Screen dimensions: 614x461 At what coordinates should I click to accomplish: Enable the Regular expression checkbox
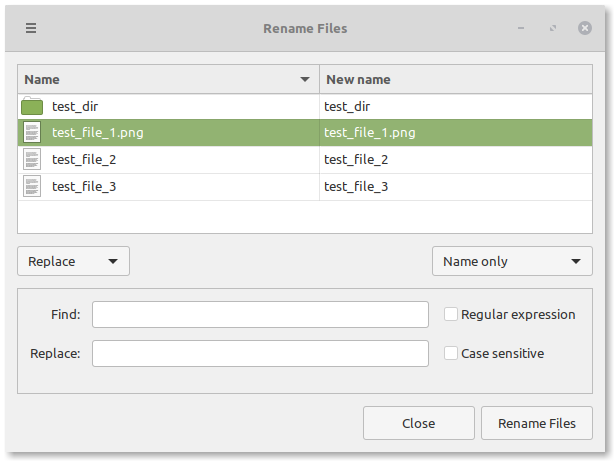tap(451, 314)
